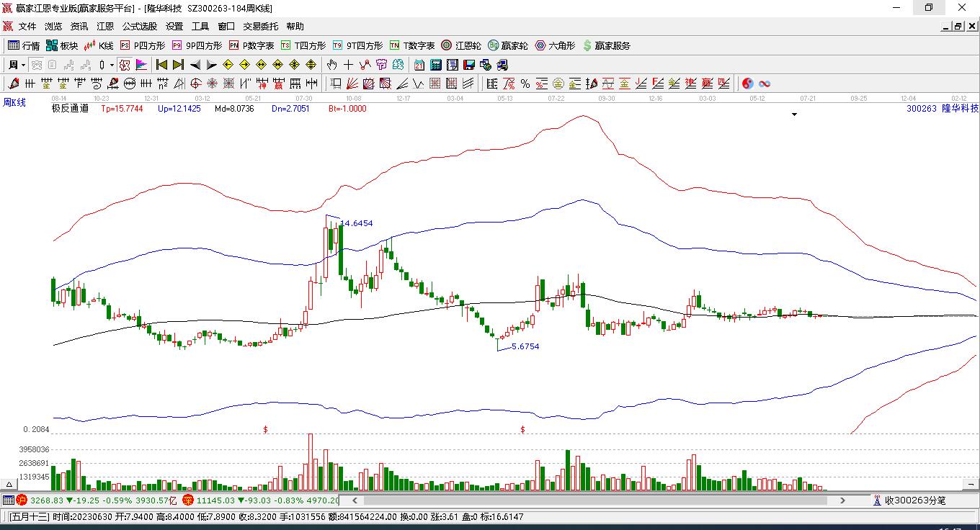Open the 板块 sector view

(x=62, y=45)
